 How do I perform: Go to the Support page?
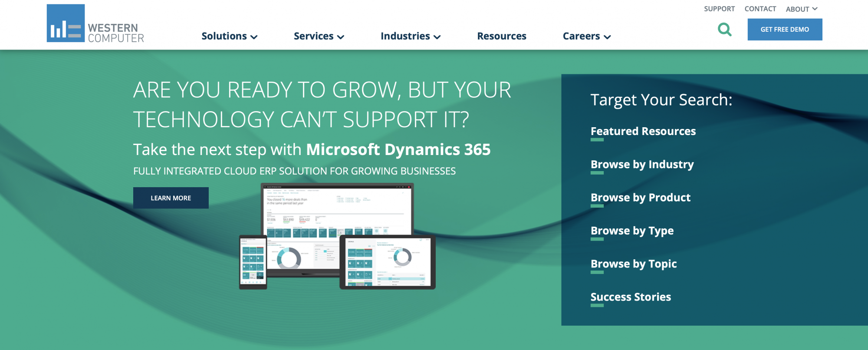[x=719, y=9]
